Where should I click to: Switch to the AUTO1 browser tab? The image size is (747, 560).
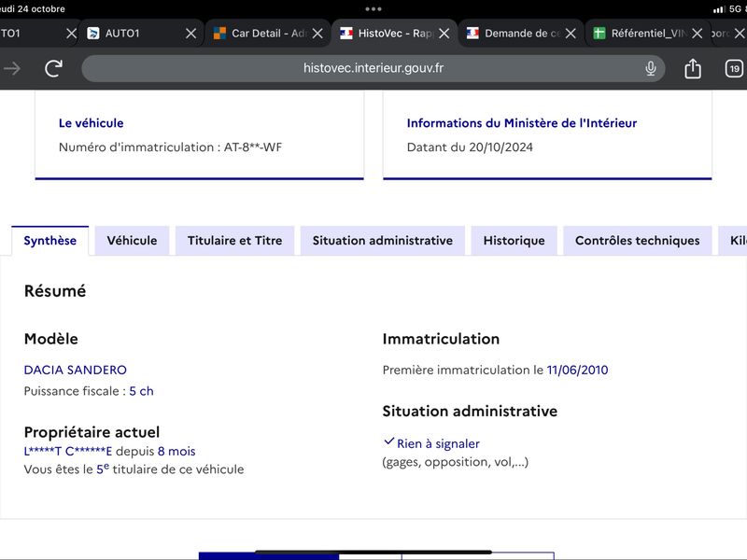coord(134,34)
